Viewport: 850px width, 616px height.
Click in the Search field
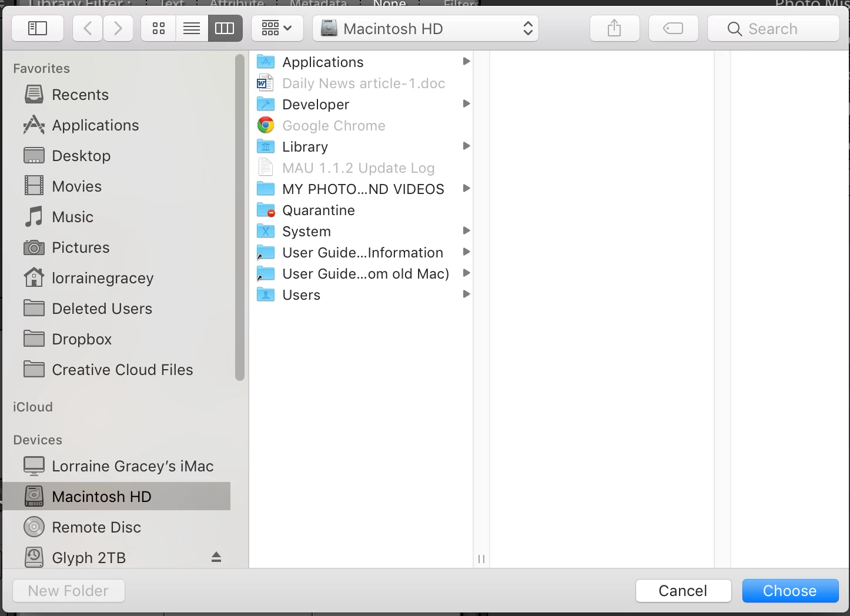pyautogui.click(x=773, y=28)
